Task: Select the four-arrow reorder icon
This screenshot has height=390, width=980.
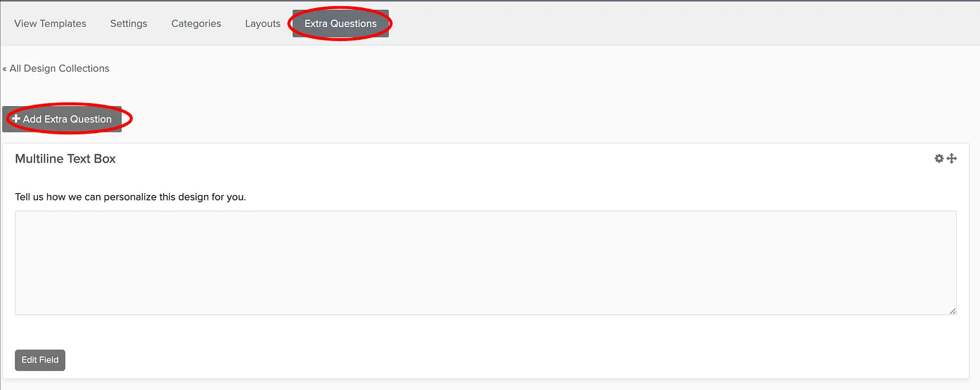Action: point(952,158)
